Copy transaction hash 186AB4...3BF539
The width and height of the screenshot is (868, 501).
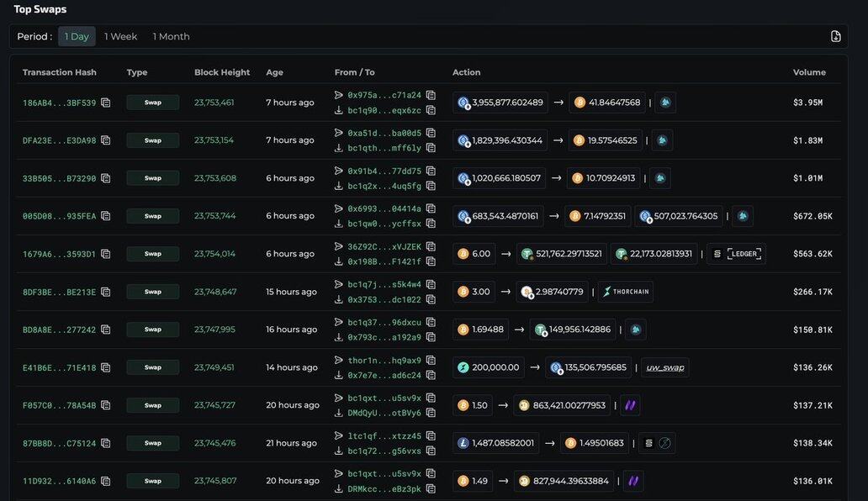(x=106, y=103)
